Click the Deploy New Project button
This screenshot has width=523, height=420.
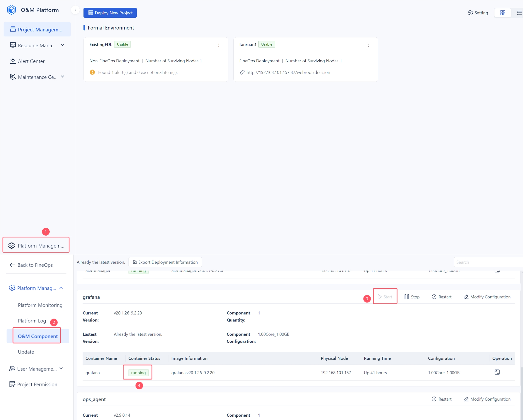coord(110,13)
